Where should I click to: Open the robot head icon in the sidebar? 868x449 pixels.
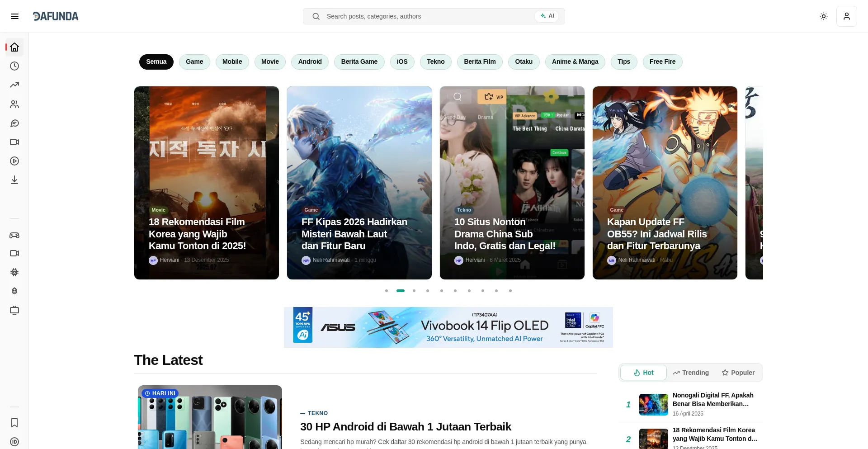[14, 291]
